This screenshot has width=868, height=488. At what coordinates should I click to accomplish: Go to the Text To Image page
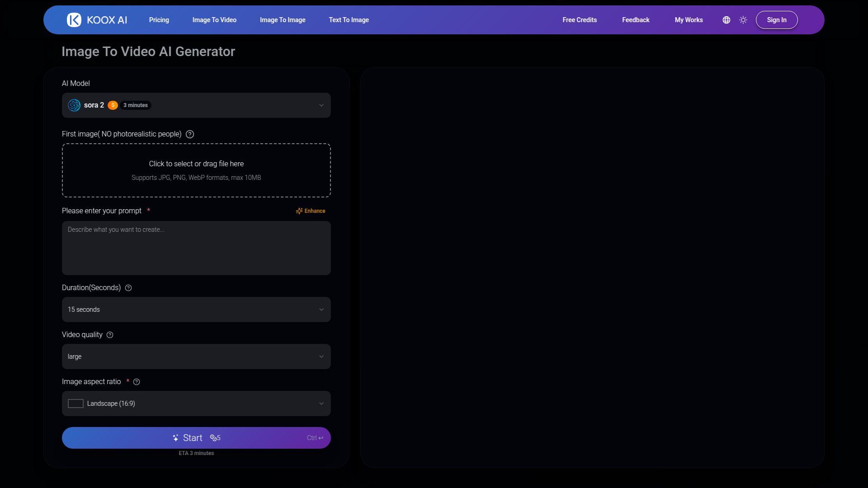(349, 20)
